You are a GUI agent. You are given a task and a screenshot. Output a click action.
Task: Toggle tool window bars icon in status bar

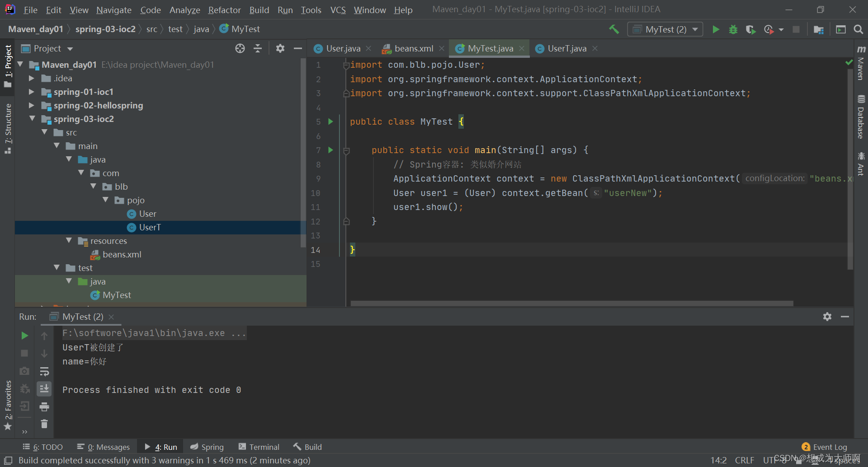coord(8,460)
